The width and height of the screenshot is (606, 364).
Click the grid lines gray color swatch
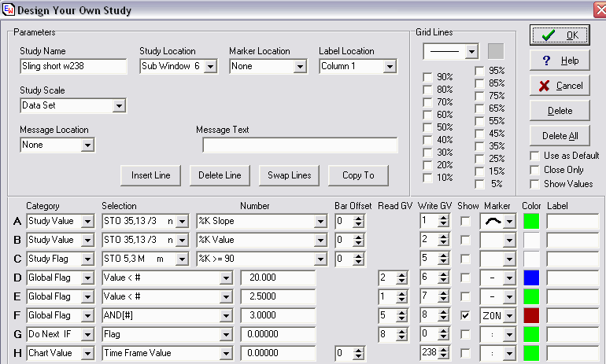pyautogui.click(x=496, y=51)
